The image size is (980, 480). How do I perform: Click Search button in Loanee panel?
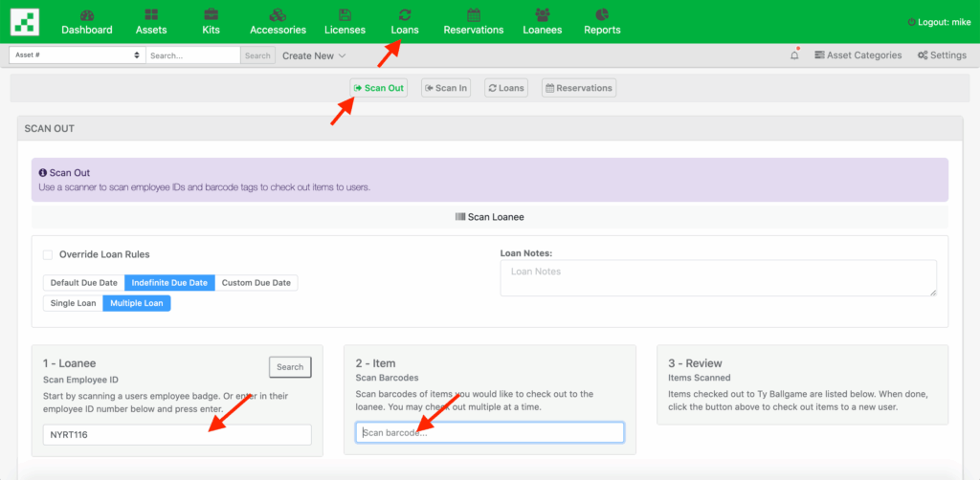tap(290, 366)
